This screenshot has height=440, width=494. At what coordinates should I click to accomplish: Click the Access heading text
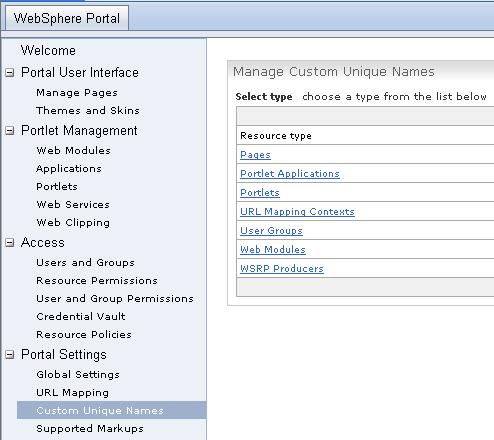[x=43, y=243]
